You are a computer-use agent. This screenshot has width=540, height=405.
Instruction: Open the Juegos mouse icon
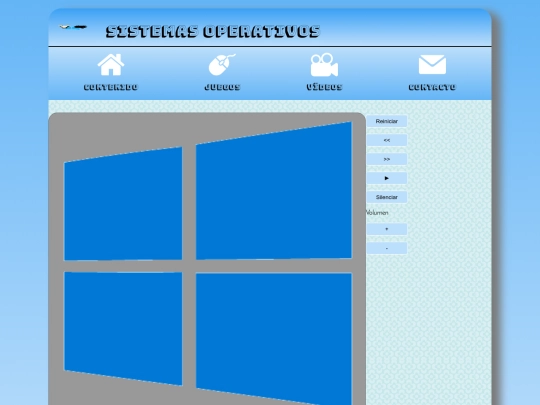pyautogui.click(x=222, y=64)
